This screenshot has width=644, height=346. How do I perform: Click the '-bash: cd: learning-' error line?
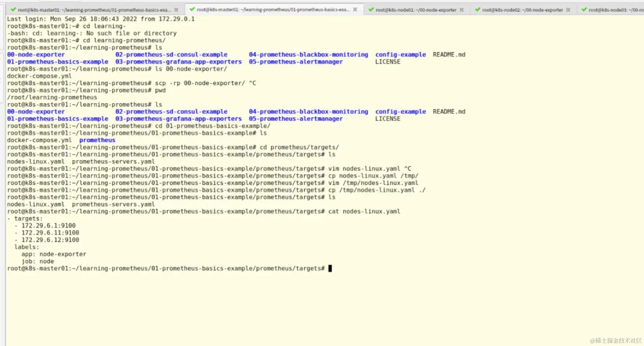[x=92, y=33]
